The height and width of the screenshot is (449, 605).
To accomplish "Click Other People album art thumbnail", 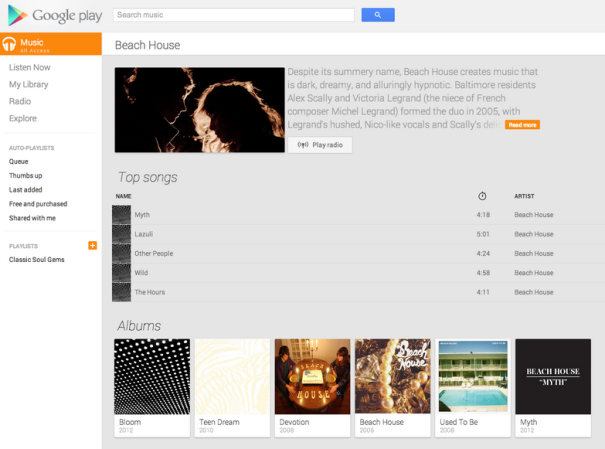I will pos(122,253).
